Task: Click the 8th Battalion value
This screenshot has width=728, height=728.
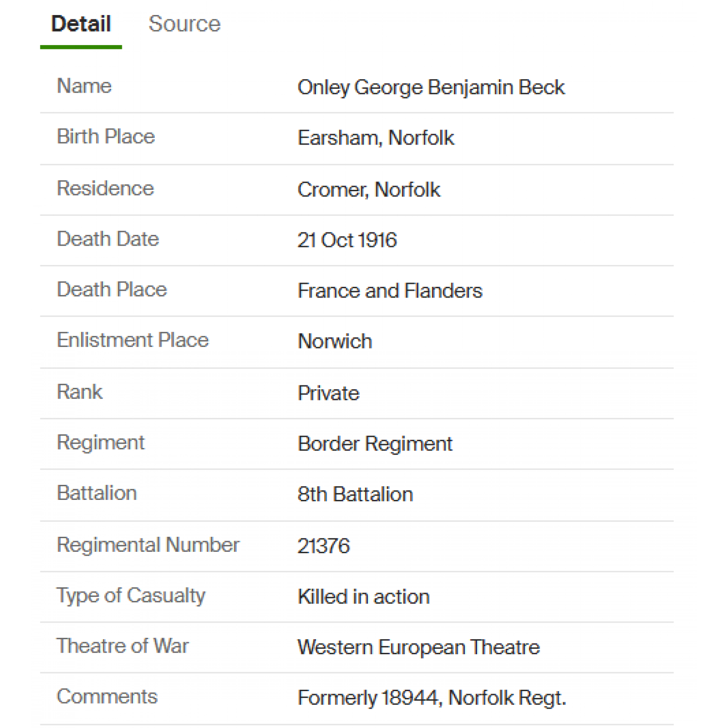Action: click(355, 495)
